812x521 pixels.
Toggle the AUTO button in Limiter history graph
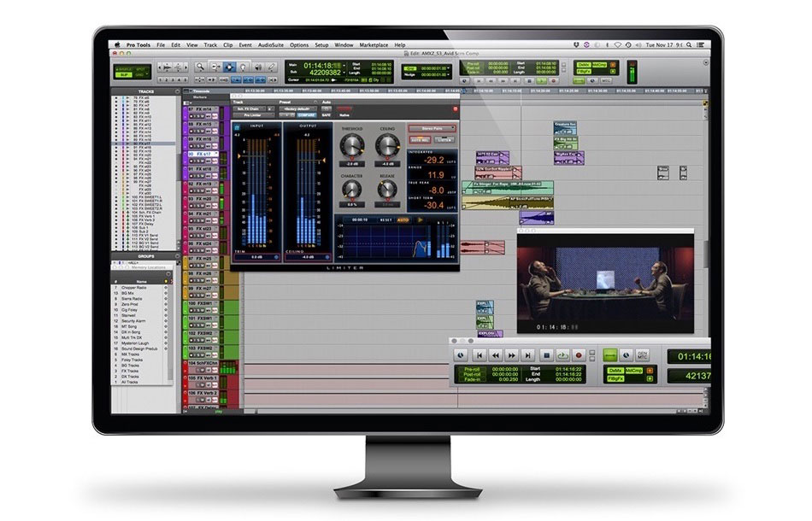click(x=403, y=220)
